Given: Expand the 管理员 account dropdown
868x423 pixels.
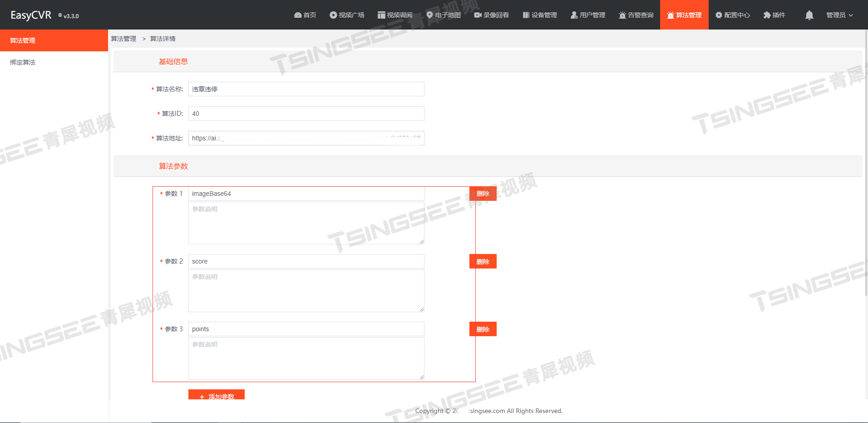Looking at the screenshot, I should (x=839, y=15).
